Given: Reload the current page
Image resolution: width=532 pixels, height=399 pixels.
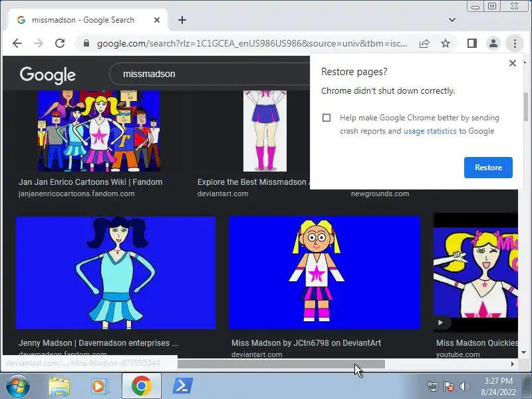Looking at the screenshot, I should (x=60, y=43).
